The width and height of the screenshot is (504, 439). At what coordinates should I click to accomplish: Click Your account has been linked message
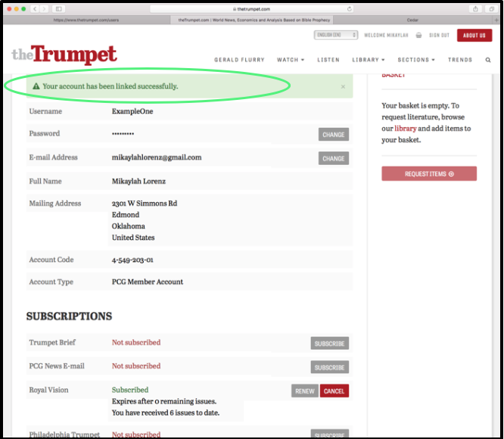[110, 86]
